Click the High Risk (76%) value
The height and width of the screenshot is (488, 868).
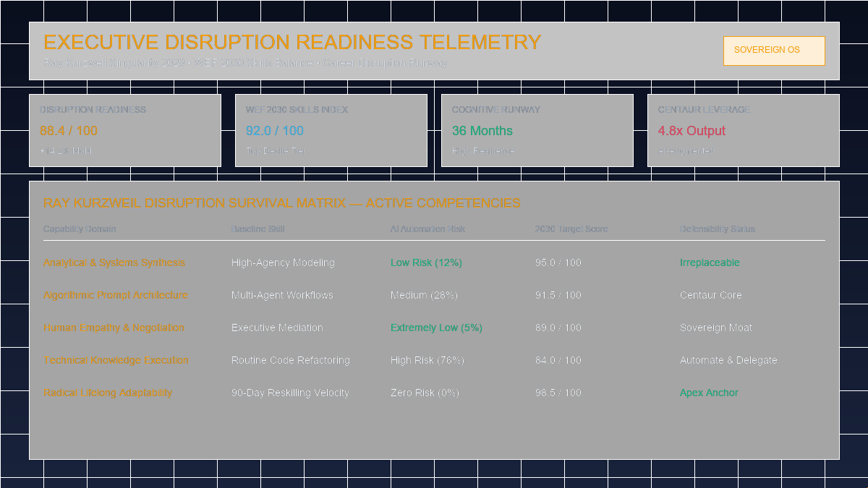[x=427, y=360]
